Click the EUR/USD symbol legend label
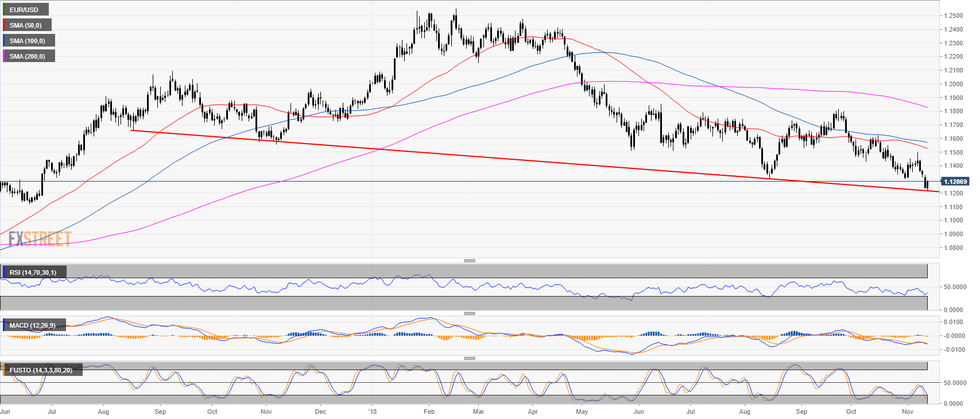Viewport: 980px width, 419px height. tap(25, 10)
